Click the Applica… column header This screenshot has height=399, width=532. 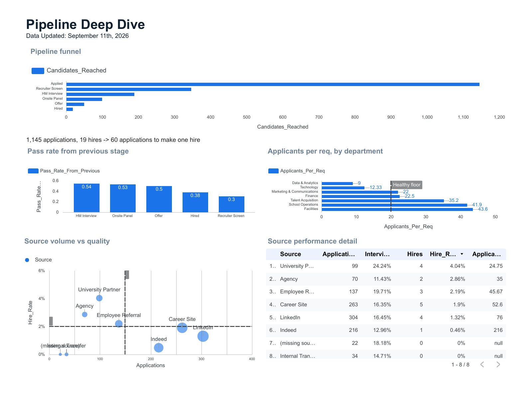[486, 254]
